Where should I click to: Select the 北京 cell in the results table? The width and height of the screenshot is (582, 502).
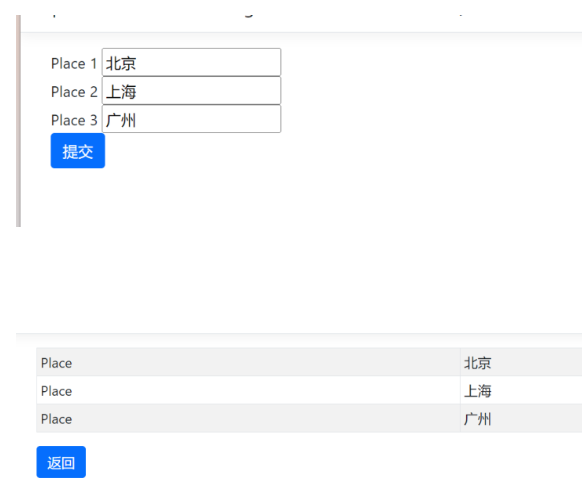(x=521, y=362)
